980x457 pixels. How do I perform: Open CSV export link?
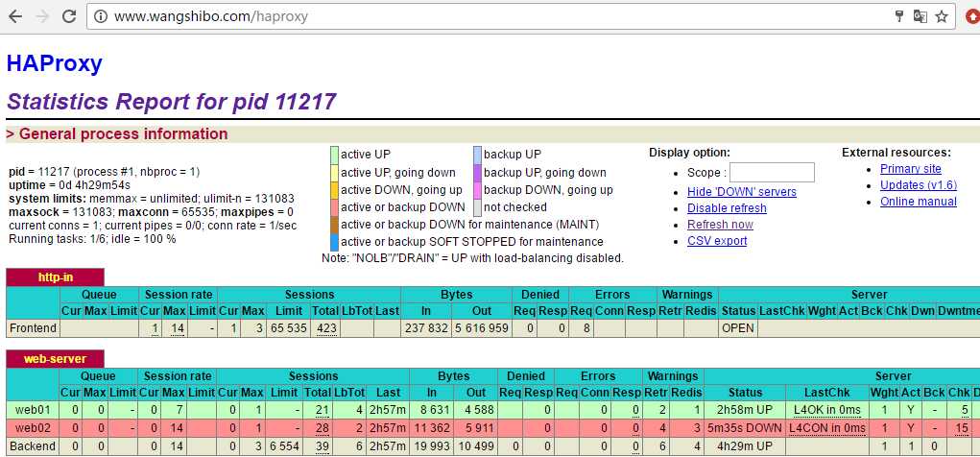pyautogui.click(x=717, y=241)
